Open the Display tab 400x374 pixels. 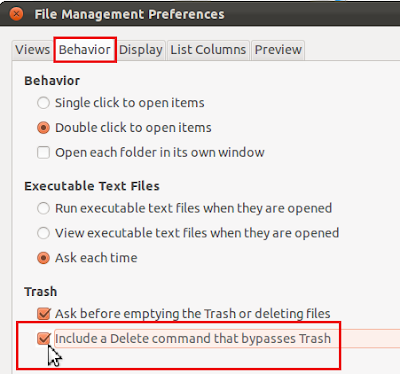[x=141, y=50]
